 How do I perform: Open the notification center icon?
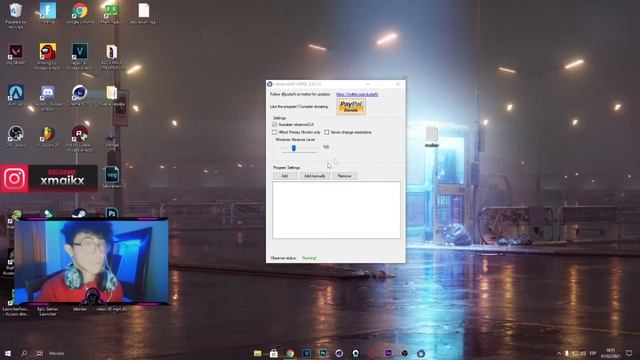coord(629,353)
